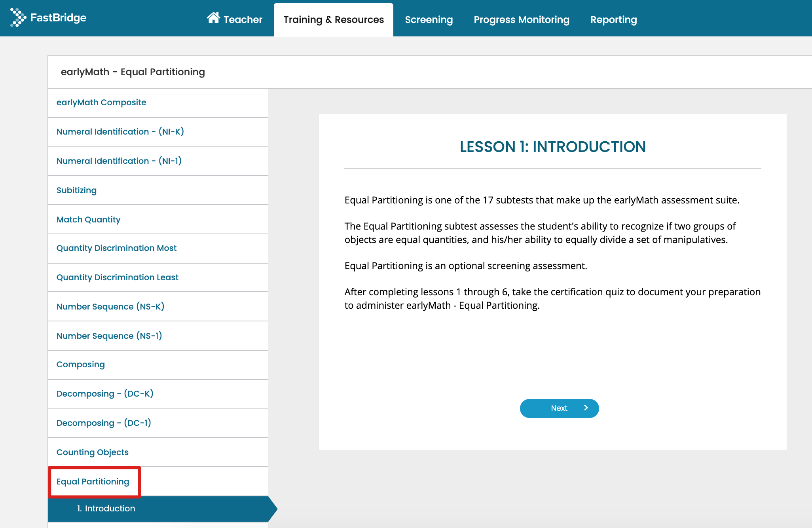
Task: Click the FastBridge logo icon
Action: 18,17
